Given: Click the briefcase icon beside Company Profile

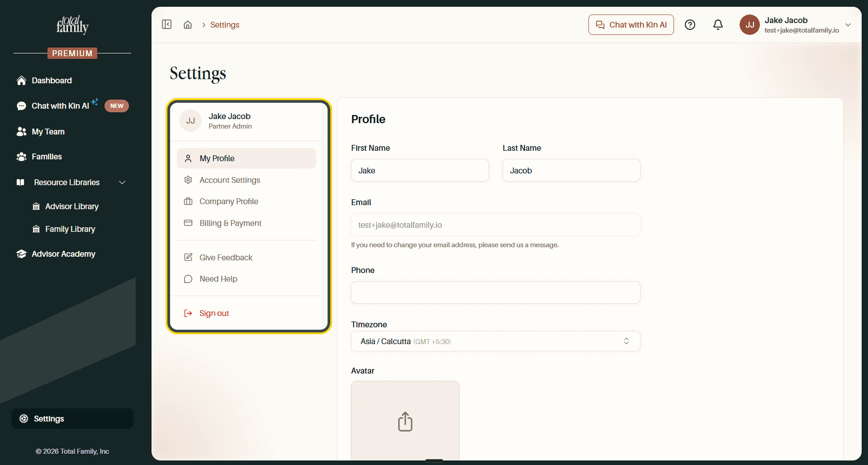Looking at the screenshot, I should 188,201.
